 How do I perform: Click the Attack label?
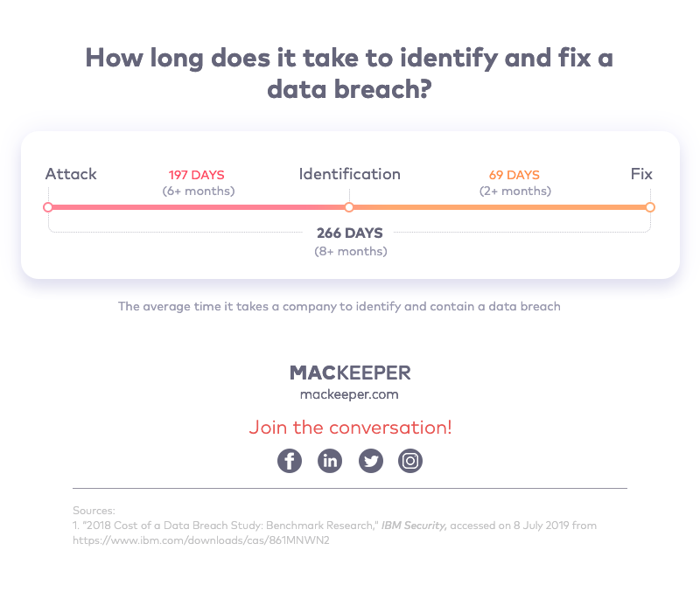[x=71, y=174]
